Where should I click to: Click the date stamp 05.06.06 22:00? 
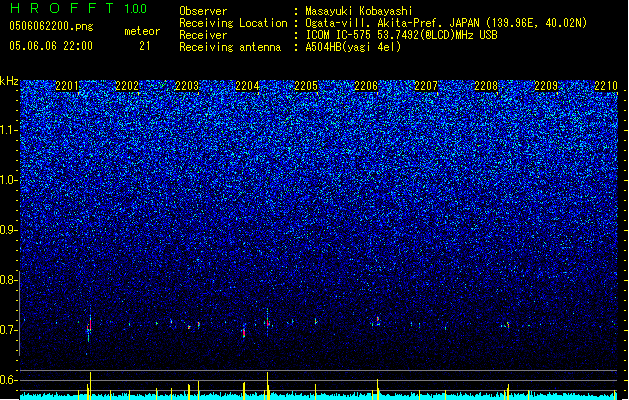click(51, 46)
